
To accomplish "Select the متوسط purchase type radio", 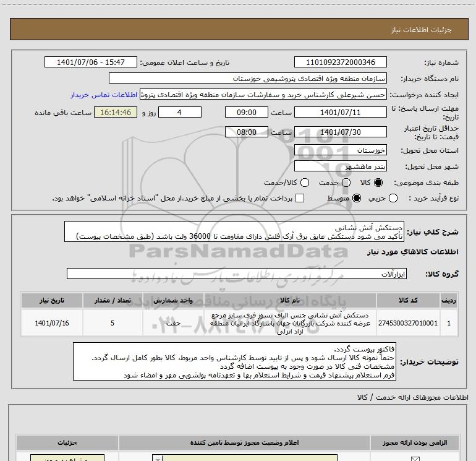I will (357, 198).
